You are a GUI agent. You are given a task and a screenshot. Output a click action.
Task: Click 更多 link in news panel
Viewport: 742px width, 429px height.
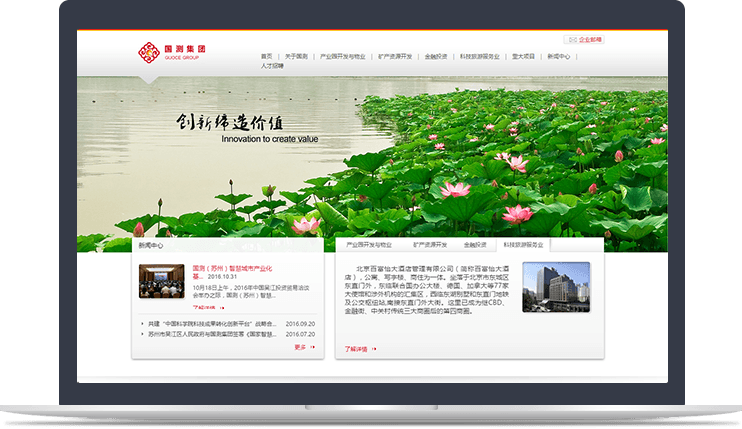click(304, 347)
